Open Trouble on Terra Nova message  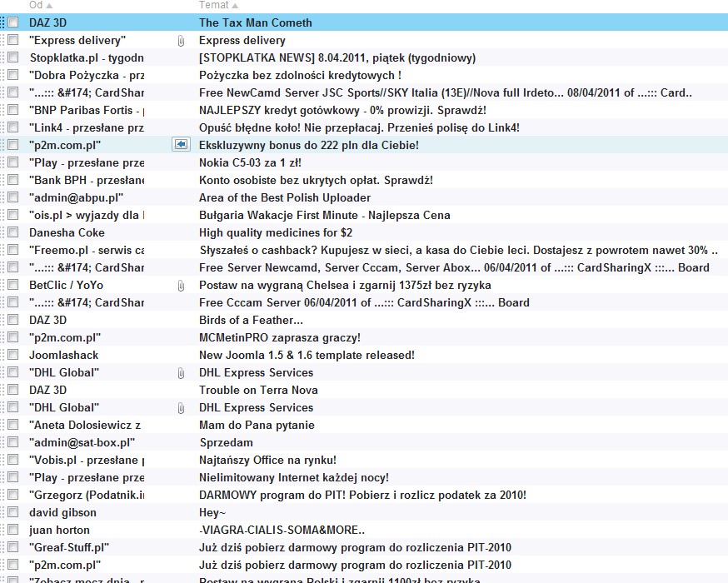coord(258,390)
